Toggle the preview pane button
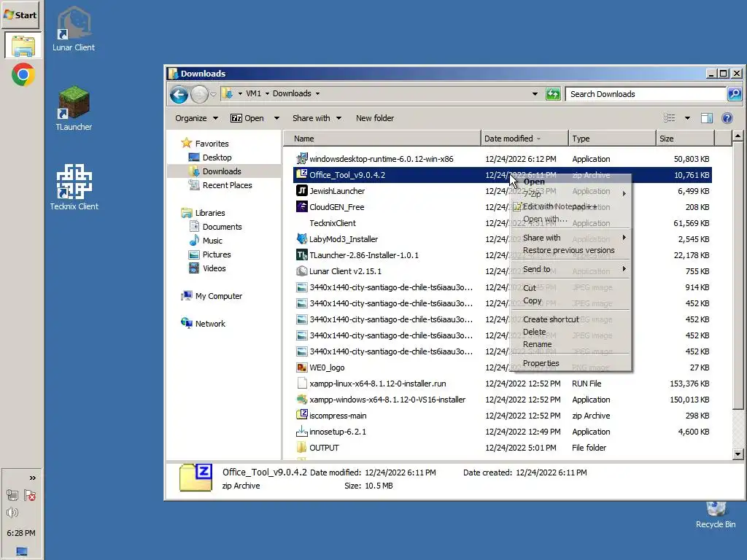Image resolution: width=747 pixels, height=560 pixels. point(706,118)
